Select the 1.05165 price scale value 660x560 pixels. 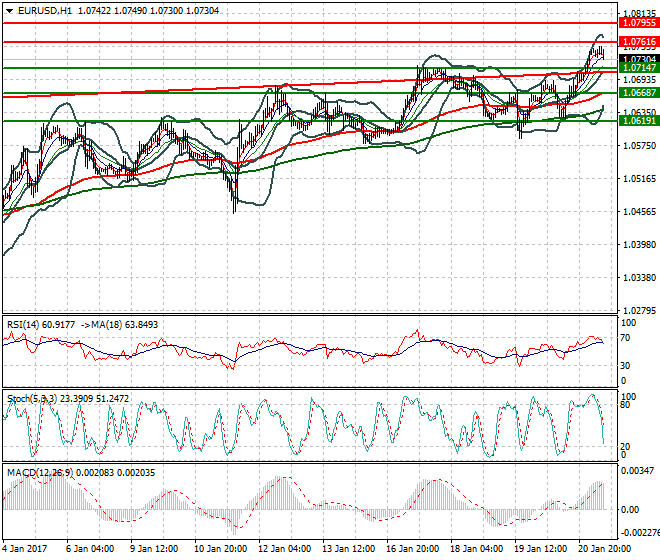point(639,179)
